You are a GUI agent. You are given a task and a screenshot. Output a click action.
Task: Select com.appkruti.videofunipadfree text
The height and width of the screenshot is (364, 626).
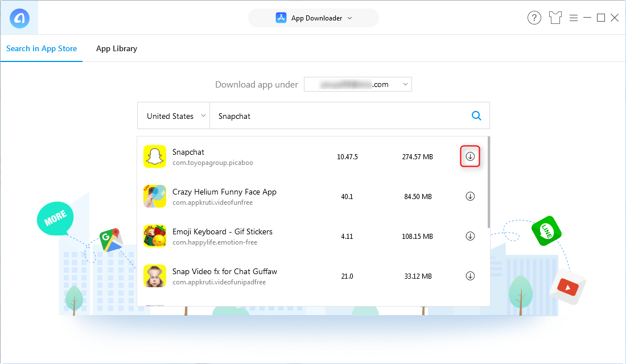click(x=219, y=282)
